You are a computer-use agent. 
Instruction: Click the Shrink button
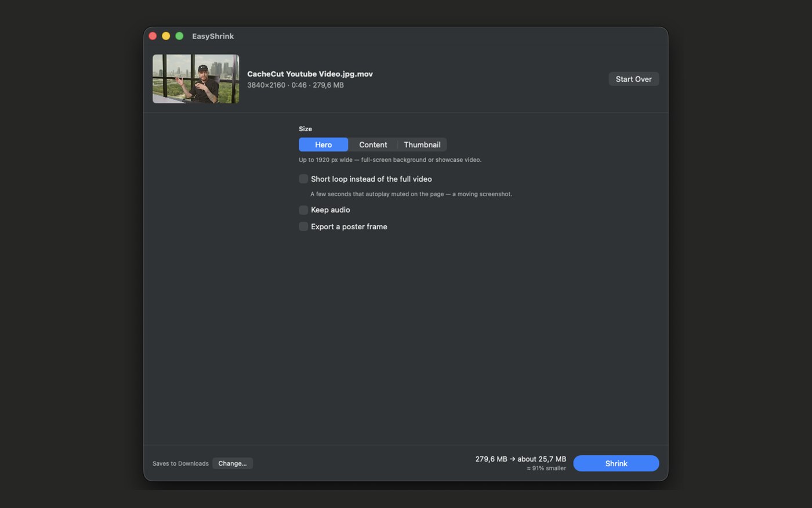coord(616,463)
